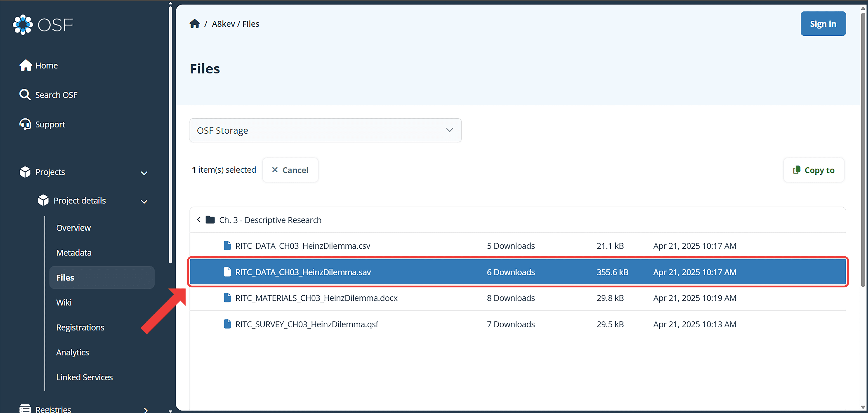Screen dimensions: 868x413
Task: Open the Metadata page
Action: (74, 253)
